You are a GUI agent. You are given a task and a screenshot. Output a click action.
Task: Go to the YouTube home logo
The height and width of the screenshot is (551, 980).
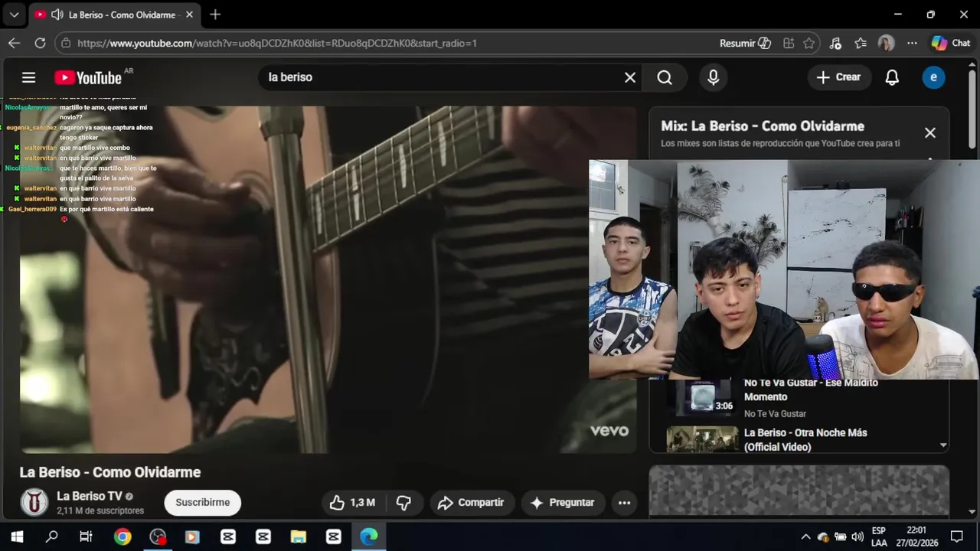click(88, 77)
